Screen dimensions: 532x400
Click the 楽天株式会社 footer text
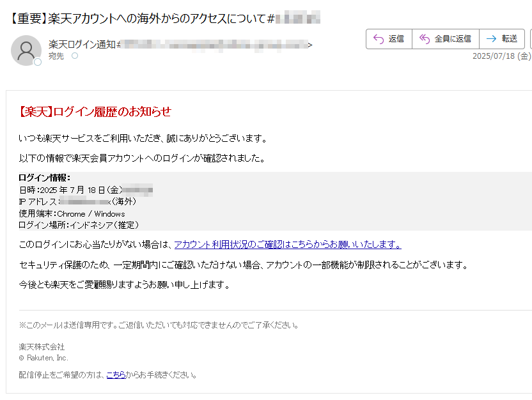pyautogui.click(x=42, y=347)
